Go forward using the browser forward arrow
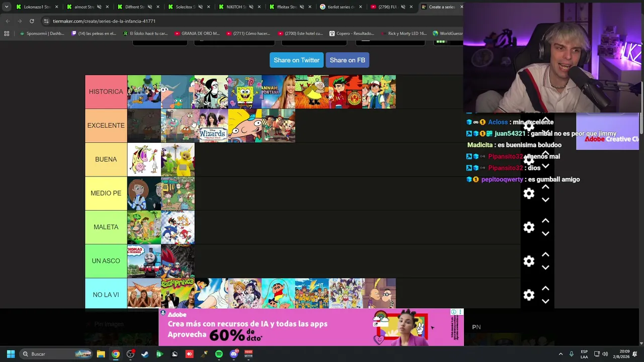 click(x=20, y=21)
